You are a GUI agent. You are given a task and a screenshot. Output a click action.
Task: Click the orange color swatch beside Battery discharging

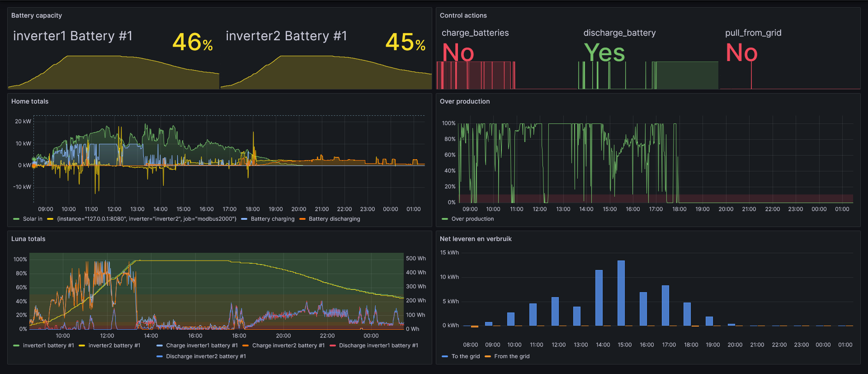(302, 219)
